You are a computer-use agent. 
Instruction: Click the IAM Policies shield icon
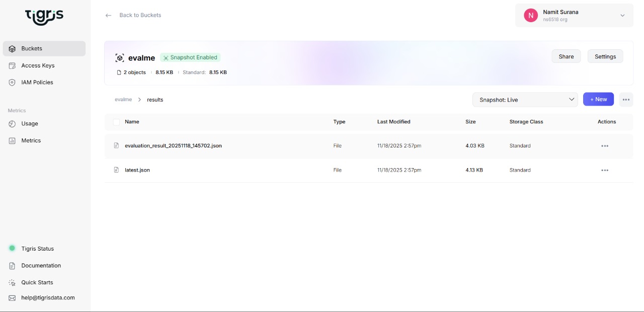coord(13,83)
